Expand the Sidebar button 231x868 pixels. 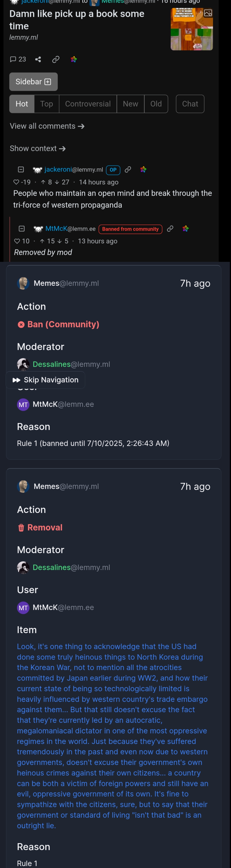(33, 82)
